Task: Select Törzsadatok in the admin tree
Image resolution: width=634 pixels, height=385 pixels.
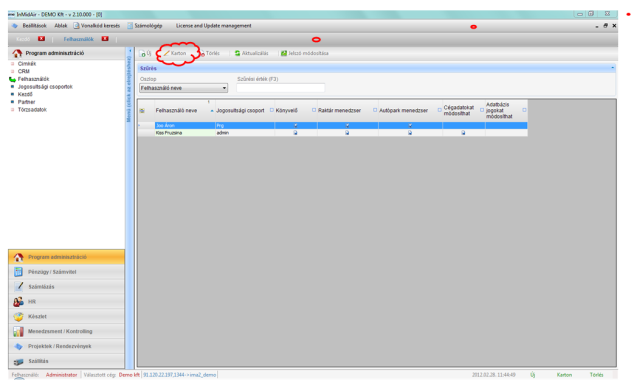Action: pos(32,110)
